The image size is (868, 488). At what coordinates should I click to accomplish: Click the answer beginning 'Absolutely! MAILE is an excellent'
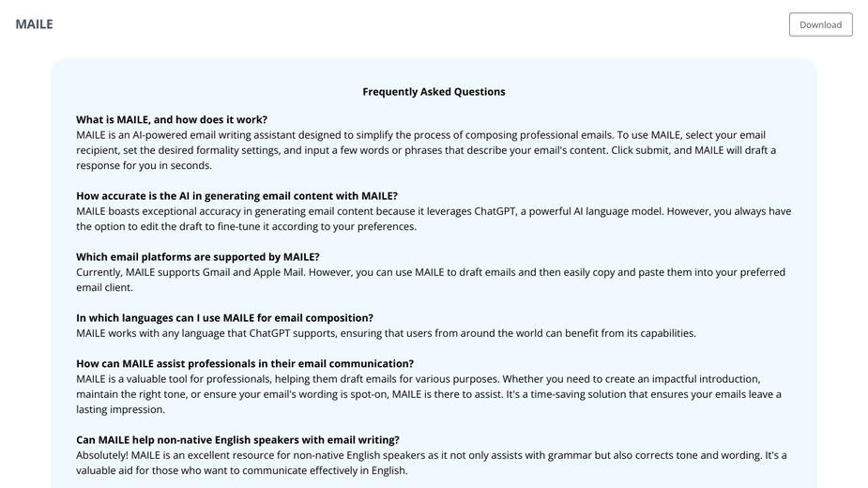pos(432,463)
